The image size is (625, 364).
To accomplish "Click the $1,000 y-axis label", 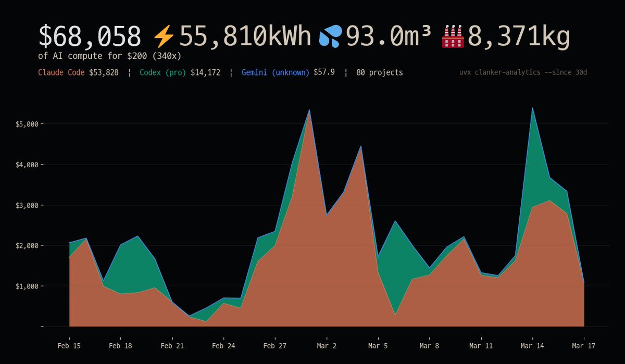I will click(x=26, y=286).
